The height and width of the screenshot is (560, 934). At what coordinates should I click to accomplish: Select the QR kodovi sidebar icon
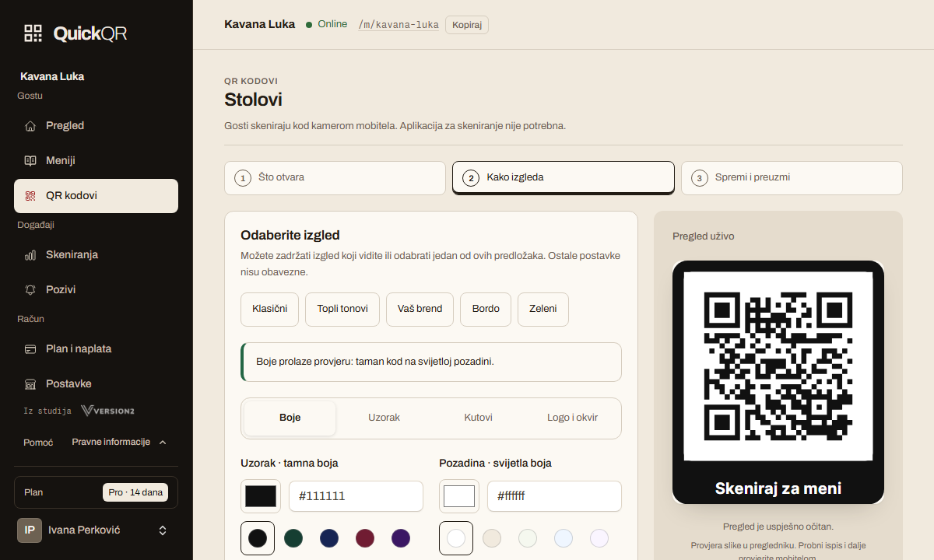click(x=30, y=196)
